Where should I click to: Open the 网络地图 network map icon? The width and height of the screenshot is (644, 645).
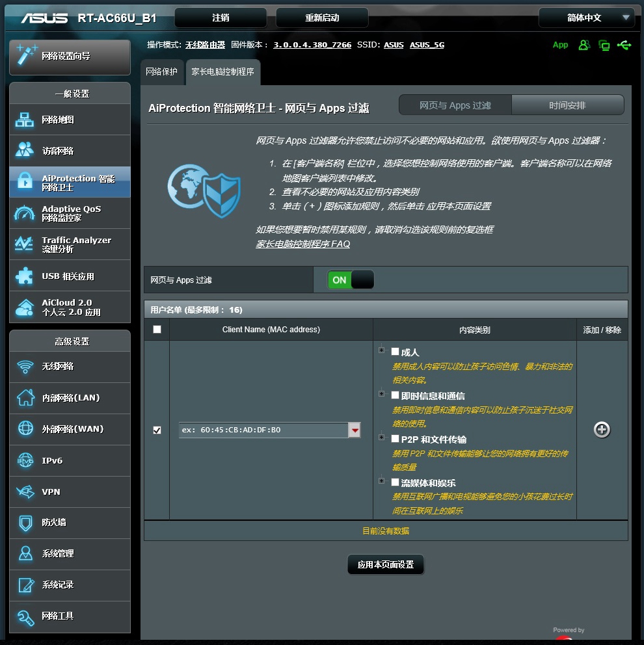25,120
